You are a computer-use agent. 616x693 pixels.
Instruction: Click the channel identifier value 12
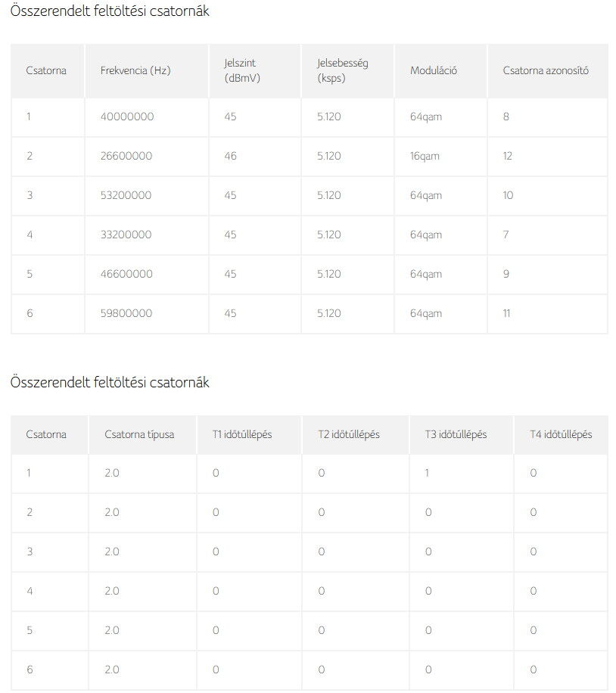coord(507,156)
